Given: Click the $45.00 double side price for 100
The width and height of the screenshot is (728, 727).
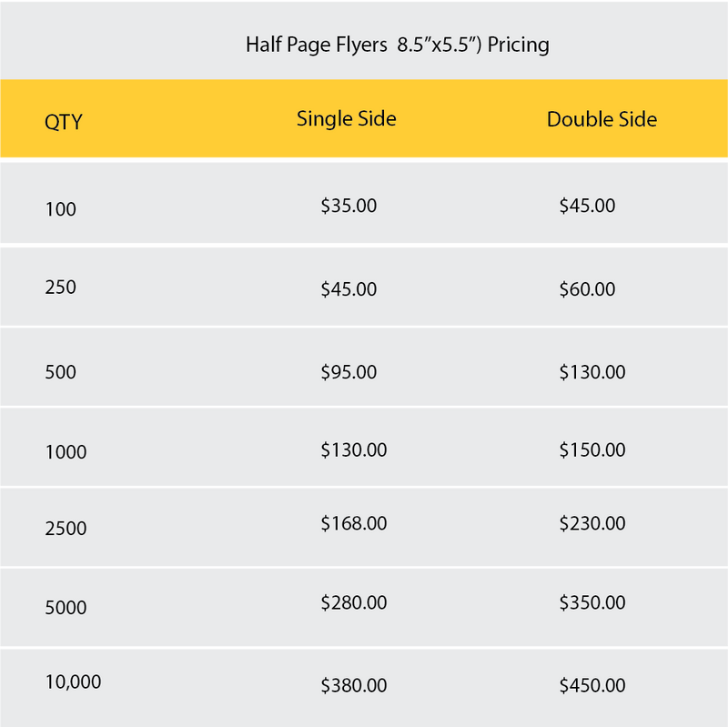Looking at the screenshot, I should click(587, 207).
